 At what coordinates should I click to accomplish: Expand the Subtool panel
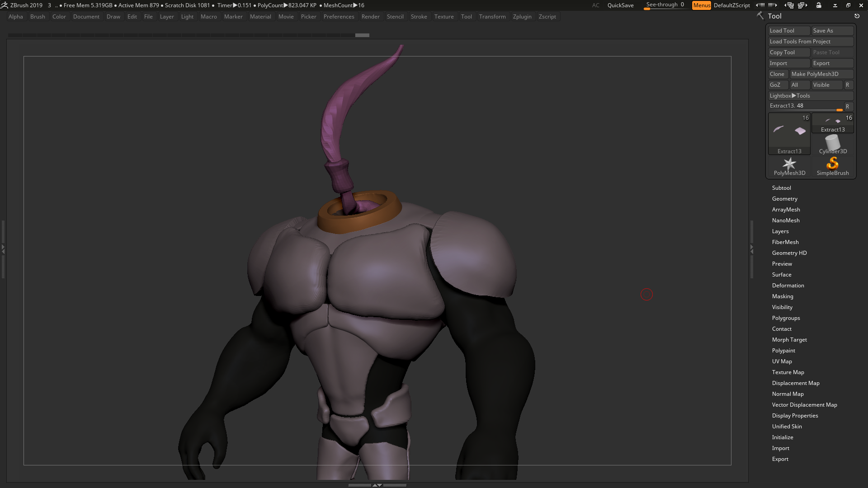point(782,188)
